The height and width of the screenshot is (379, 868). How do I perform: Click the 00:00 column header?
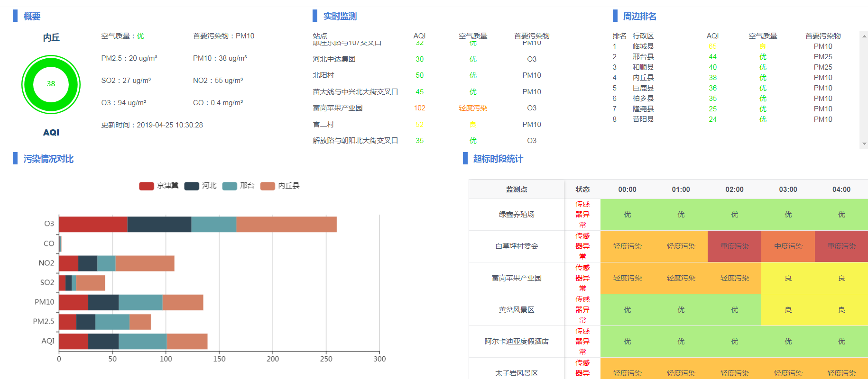(x=627, y=189)
